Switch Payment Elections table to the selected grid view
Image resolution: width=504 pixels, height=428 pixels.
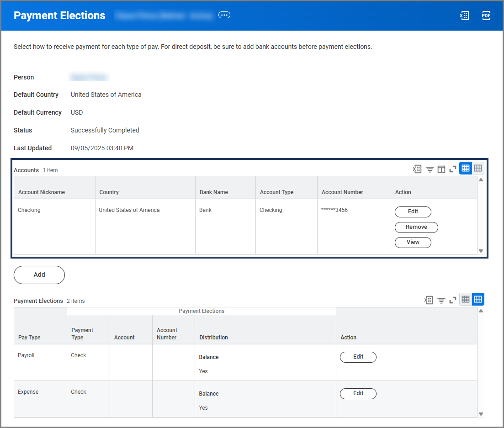(x=478, y=299)
